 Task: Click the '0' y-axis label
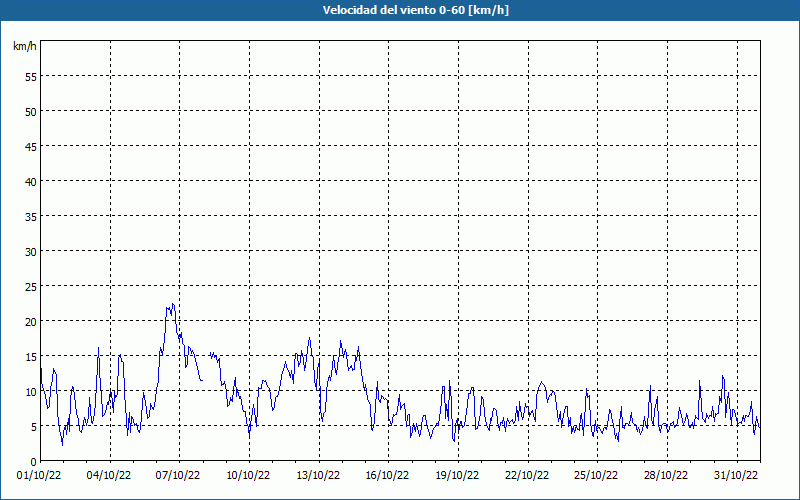pyautogui.click(x=34, y=462)
